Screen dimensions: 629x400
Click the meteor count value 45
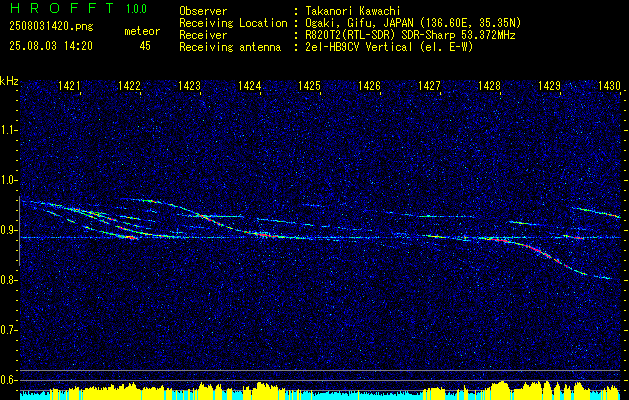click(145, 46)
